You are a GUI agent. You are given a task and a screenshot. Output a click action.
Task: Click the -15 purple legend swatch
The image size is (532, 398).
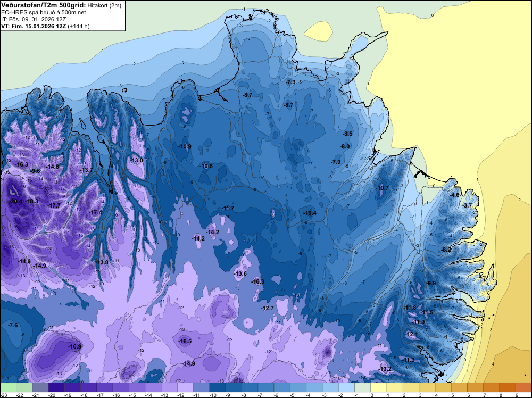click(x=137, y=387)
